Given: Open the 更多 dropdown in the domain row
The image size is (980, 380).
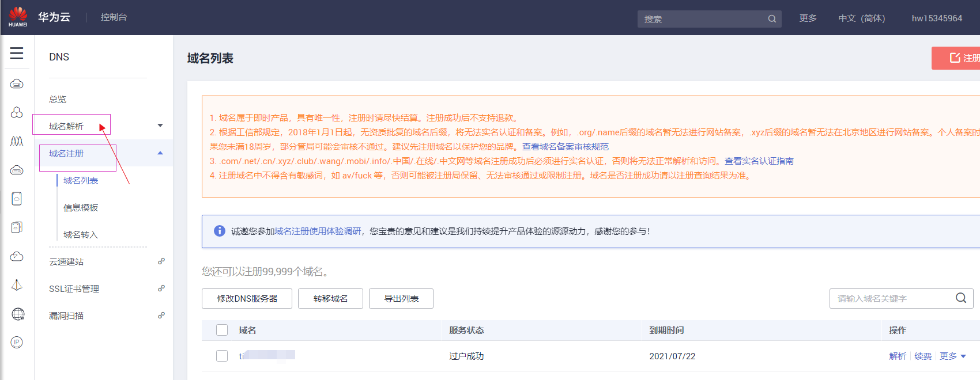Looking at the screenshot, I should click(953, 356).
